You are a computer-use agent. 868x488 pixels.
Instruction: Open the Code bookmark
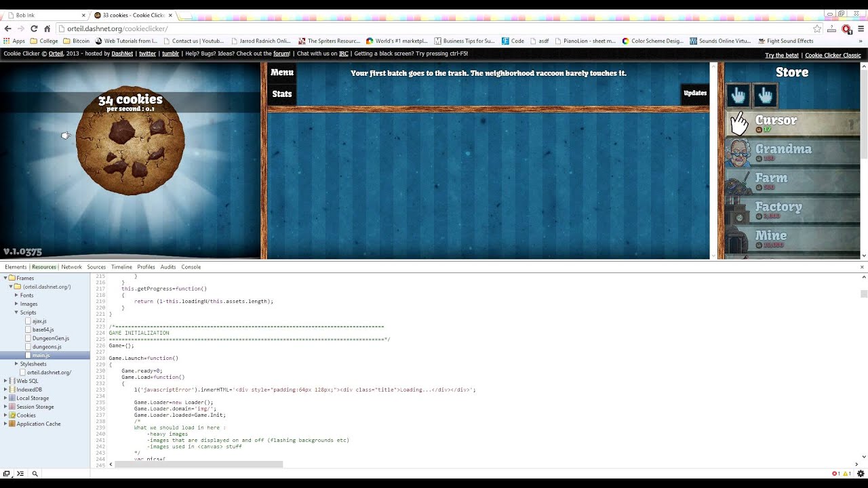[x=513, y=41]
